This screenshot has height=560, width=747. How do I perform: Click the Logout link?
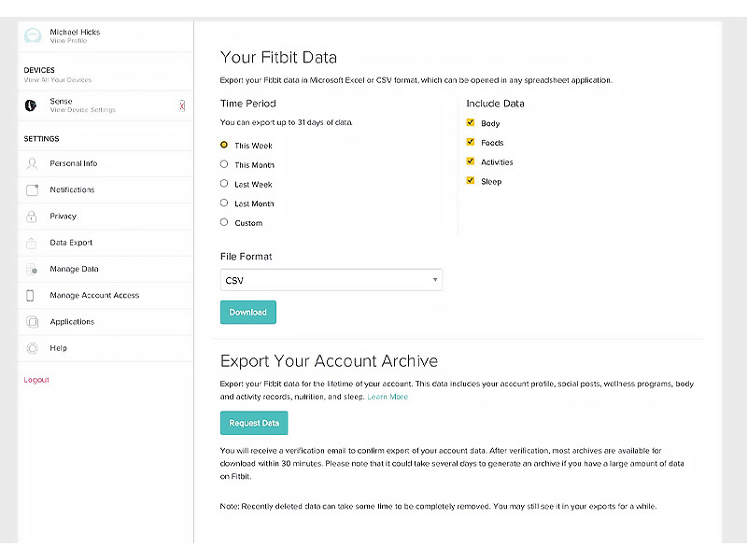(x=36, y=380)
